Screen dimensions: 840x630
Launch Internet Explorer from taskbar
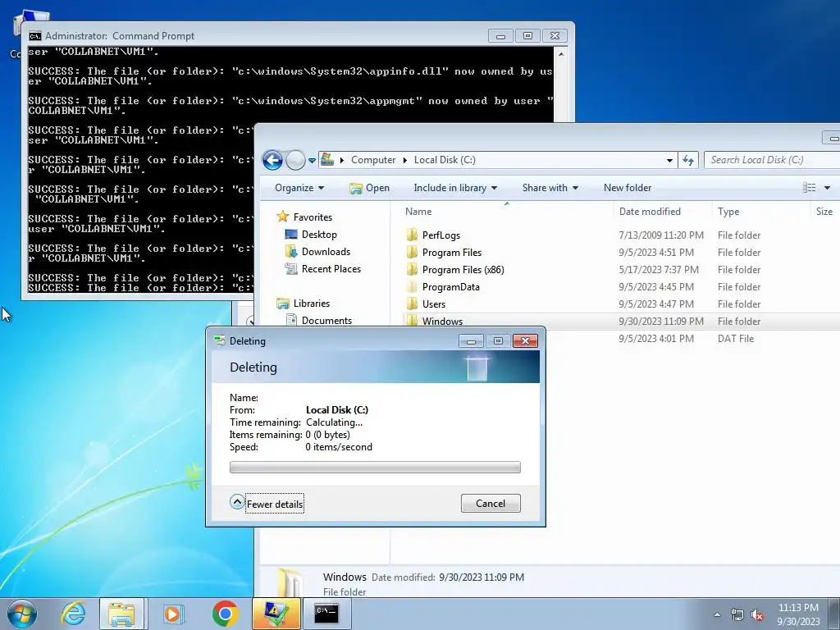pyautogui.click(x=72, y=614)
